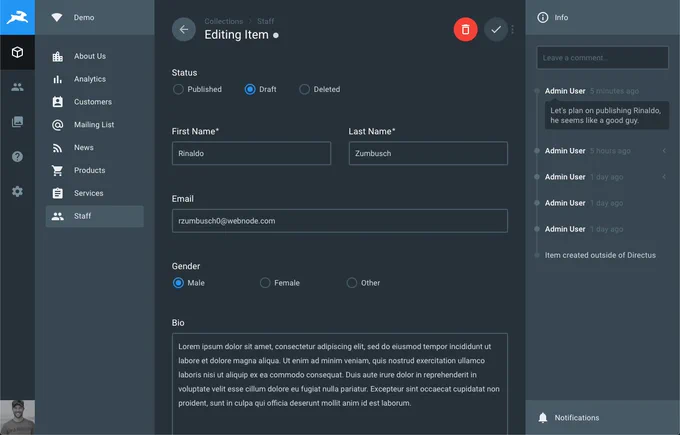Click the Collections breadcrumb link
The image size is (680, 435).
click(x=223, y=21)
